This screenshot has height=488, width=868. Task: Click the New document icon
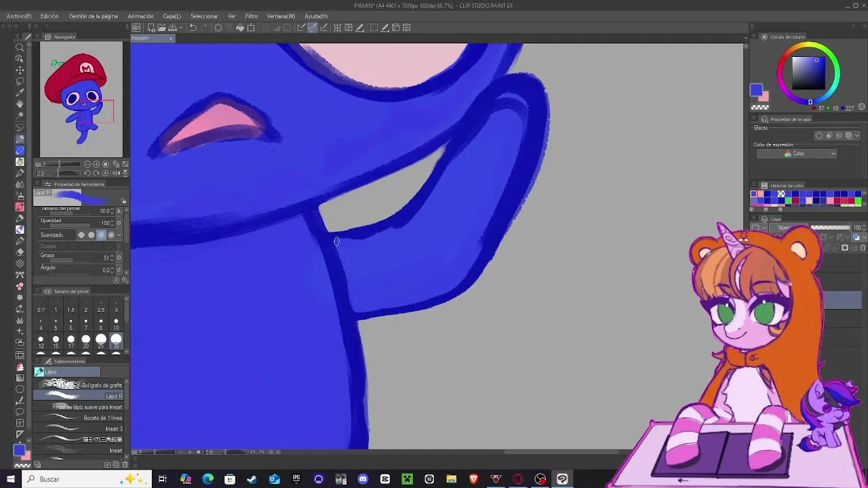point(151,28)
